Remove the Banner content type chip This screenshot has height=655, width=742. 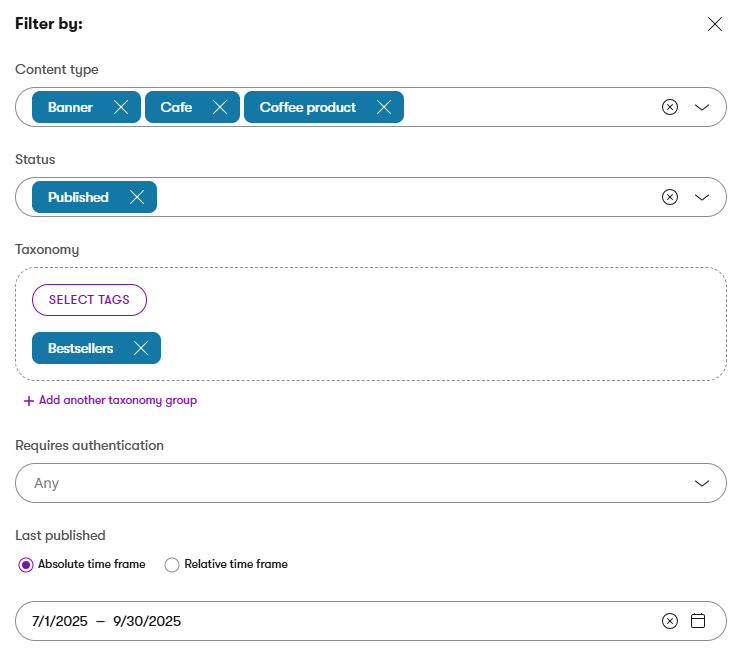[x=121, y=107]
